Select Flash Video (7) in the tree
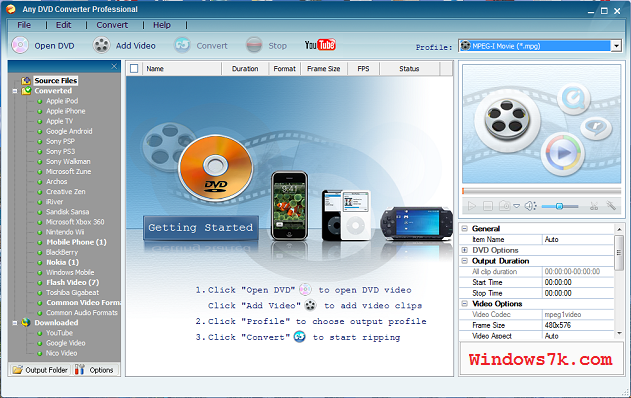631x398 pixels. tap(72, 282)
